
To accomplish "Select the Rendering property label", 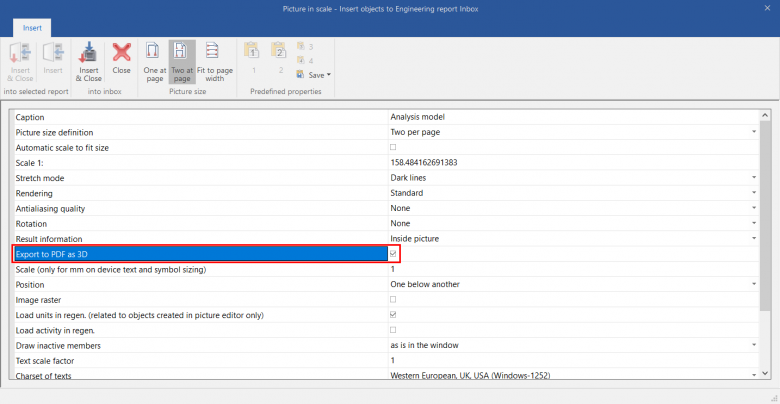I will [x=34, y=193].
